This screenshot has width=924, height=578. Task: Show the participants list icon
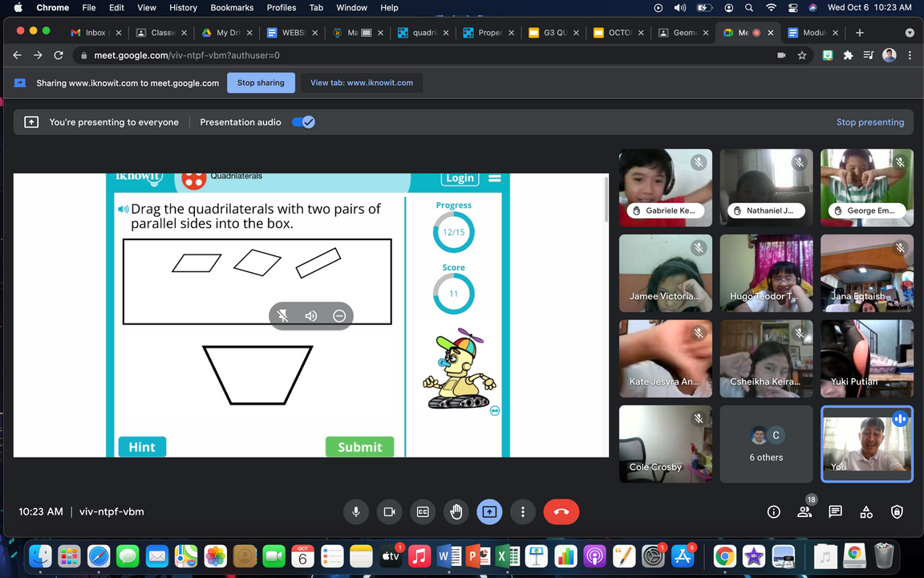(804, 511)
